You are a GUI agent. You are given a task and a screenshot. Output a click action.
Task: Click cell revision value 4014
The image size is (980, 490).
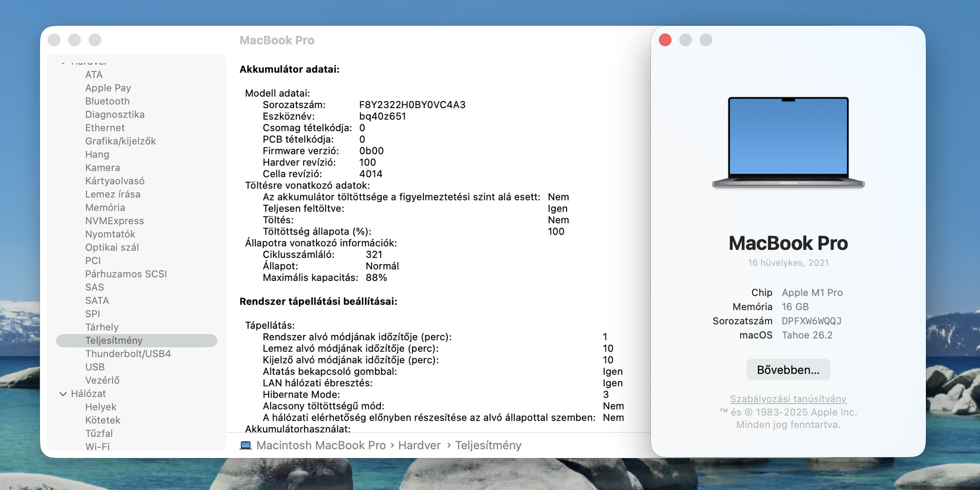pos(371,174)
